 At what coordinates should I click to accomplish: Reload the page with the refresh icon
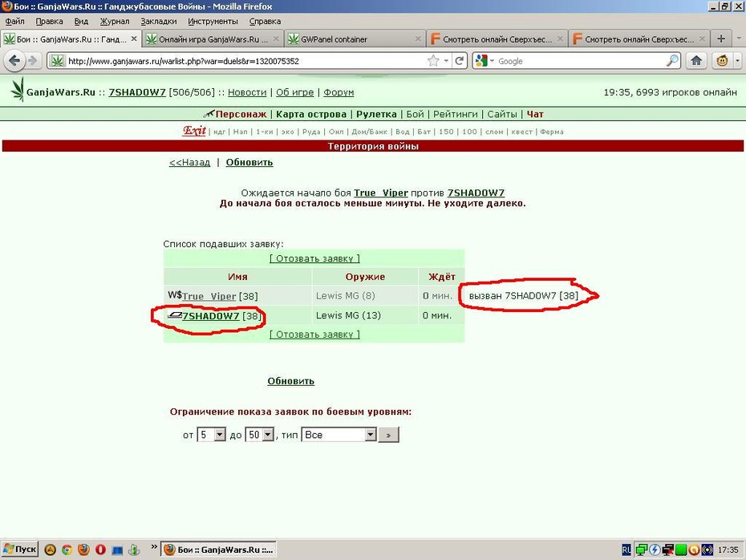(x=459, y=61)
